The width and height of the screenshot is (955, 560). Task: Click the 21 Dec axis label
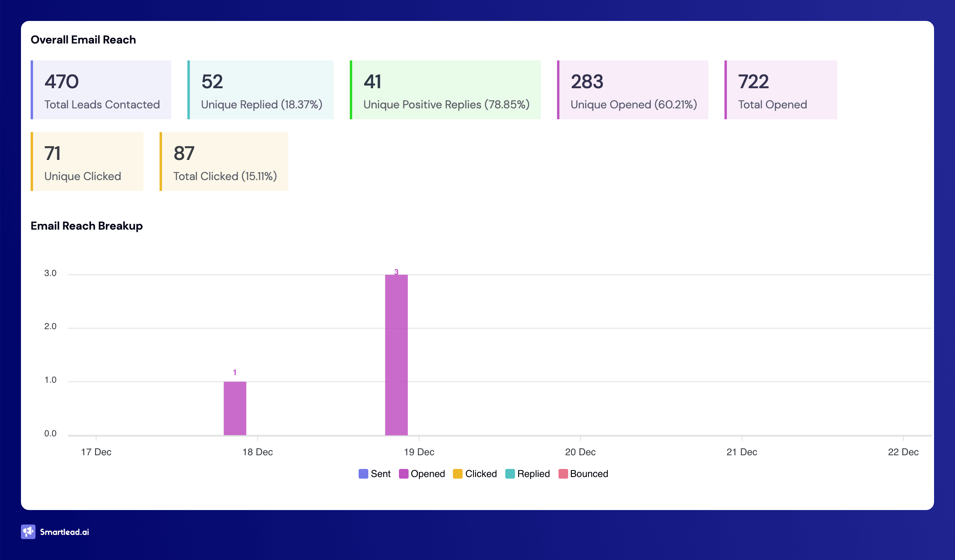pyautogui.click(x=741, y=452)
